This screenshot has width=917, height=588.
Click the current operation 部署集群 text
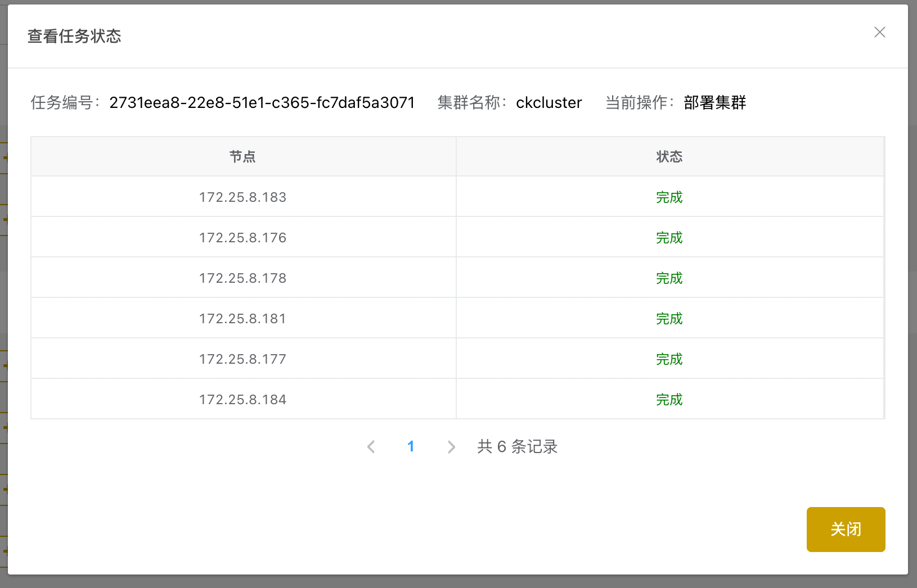click(x=714, y=103)
